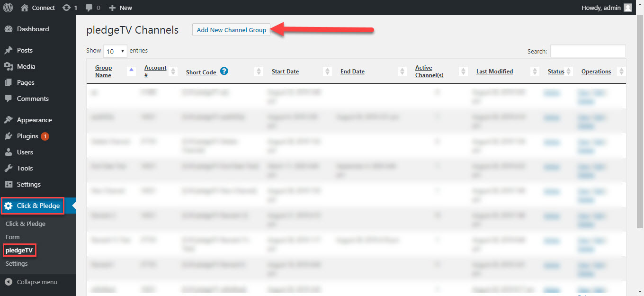Click the Last Modified sort arrows
This screenshot has height=296, width=644.
coord(535,71)
